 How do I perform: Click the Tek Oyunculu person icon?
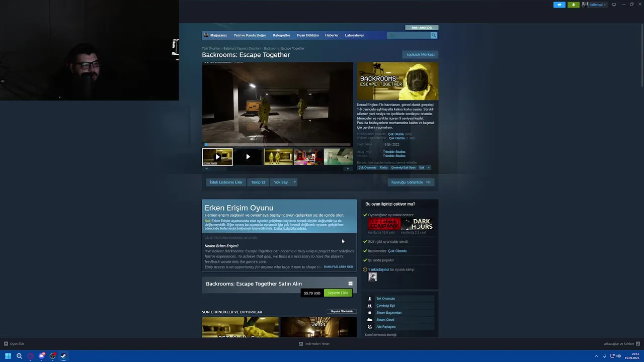click(x=370, y=299)
